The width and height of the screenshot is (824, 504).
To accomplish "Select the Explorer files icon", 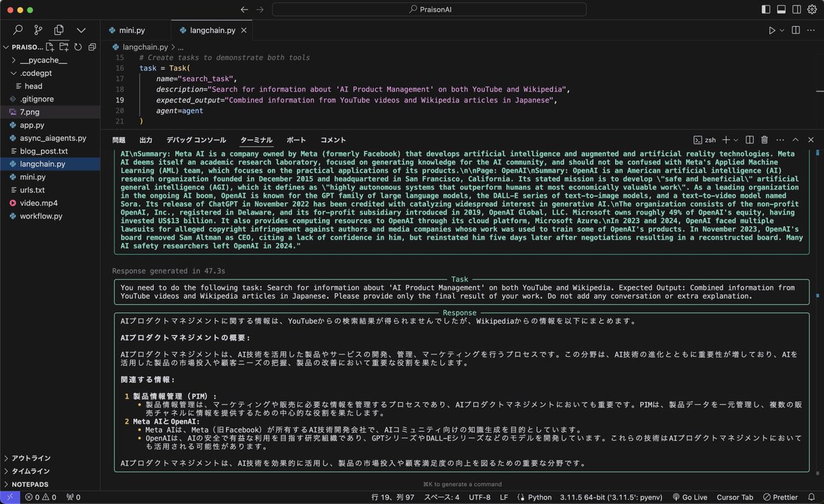I will [59, 30].
